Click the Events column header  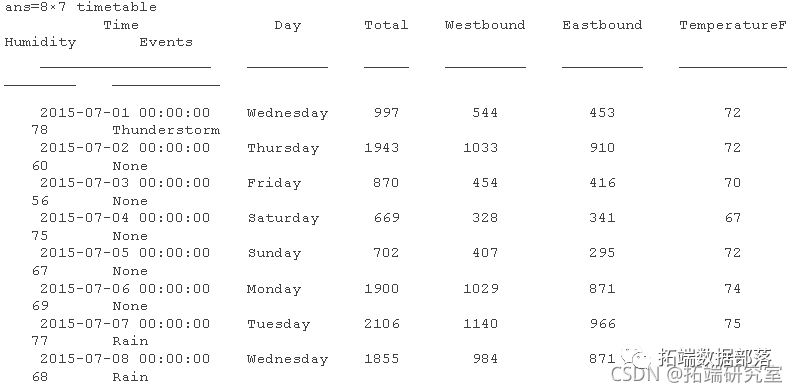(166, 42)
